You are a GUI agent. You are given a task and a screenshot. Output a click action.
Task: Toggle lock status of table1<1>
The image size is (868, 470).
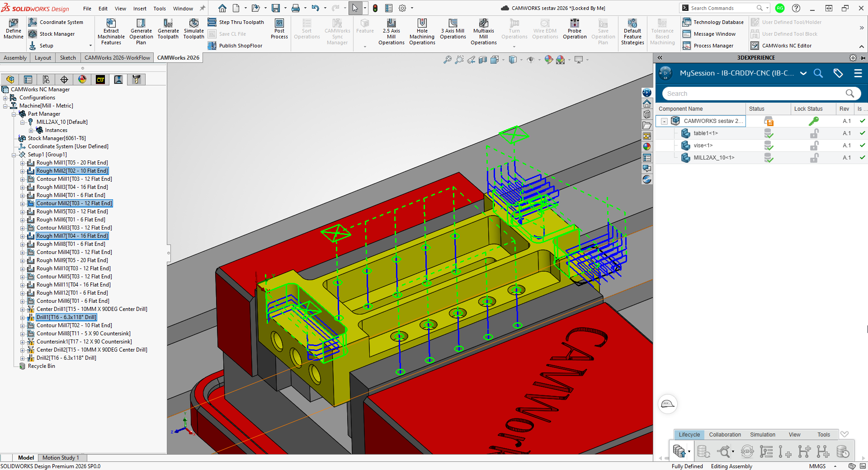[x=814, y=133]
